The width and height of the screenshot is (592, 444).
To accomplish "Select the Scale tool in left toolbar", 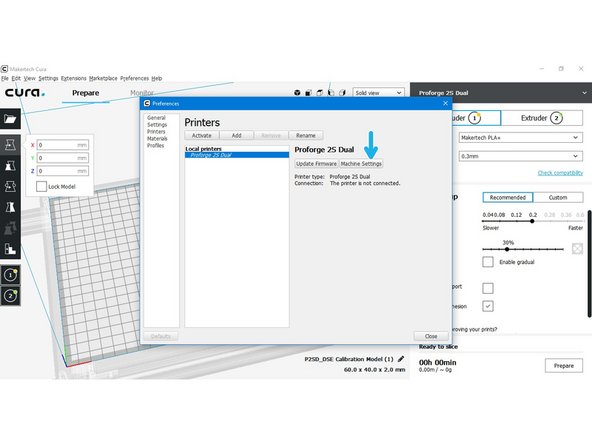I will [10, 165].
